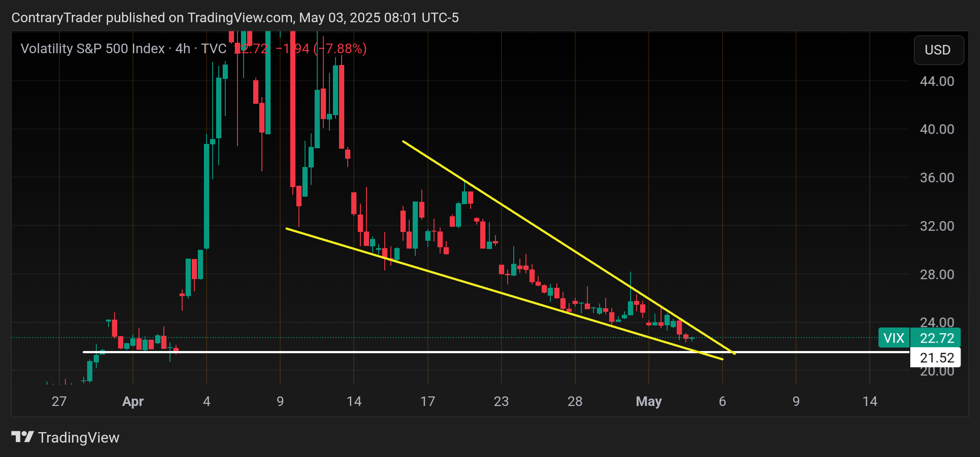The image size is (980, 457).
Task: Click the 40.00 price axis label
Action: 937,129
